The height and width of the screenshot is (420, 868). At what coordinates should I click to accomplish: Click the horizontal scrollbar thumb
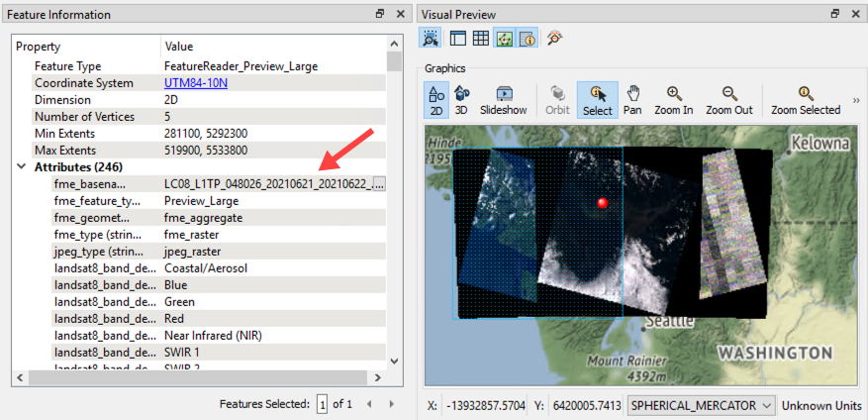(x=198, y=377)
